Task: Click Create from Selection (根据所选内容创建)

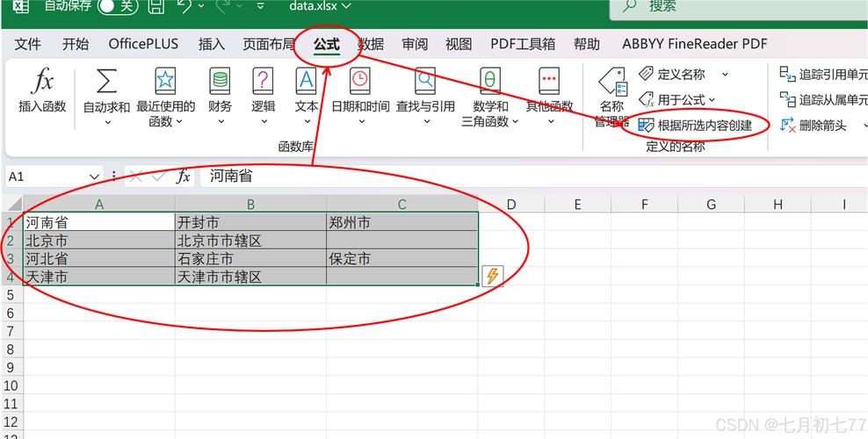Action: click(695, 126)
